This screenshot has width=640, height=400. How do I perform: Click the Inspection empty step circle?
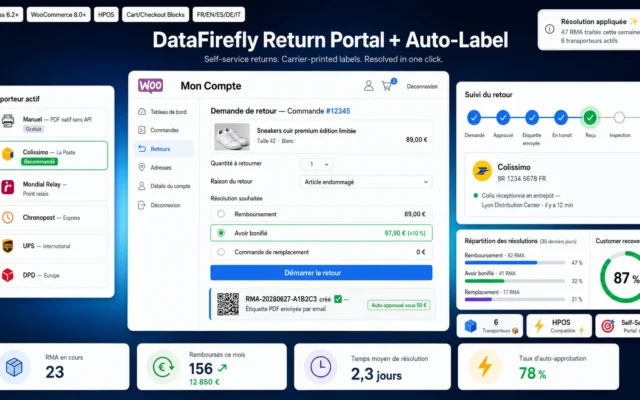(x=619, y=118)
